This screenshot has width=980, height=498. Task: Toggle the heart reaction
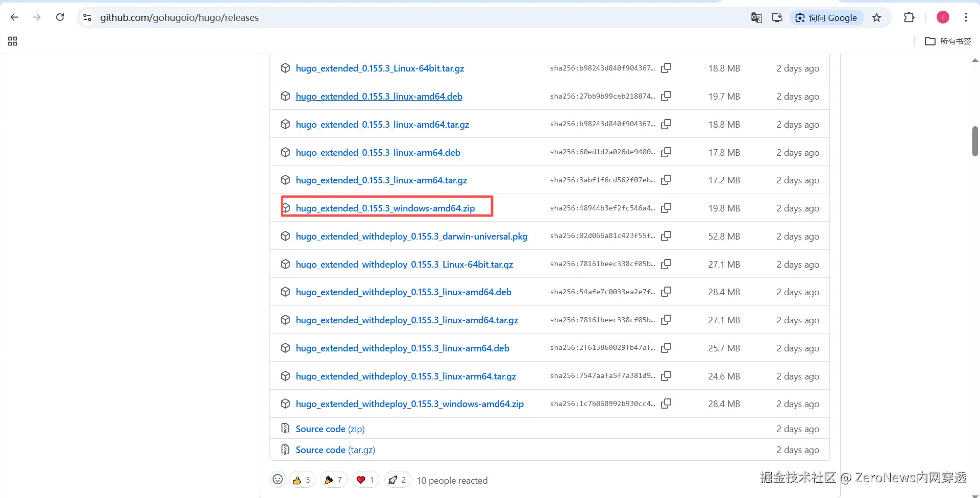pos(365,480)
